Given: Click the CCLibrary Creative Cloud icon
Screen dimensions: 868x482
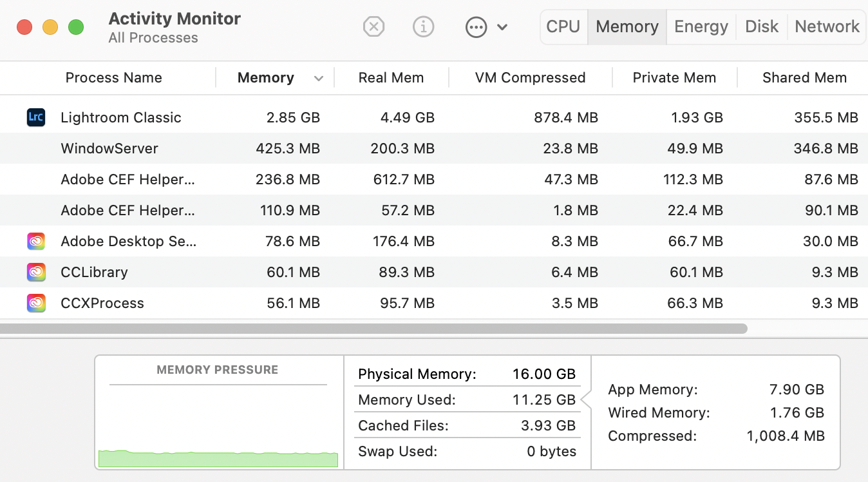Looking at the screenshot, I should pyautogui.click(x=36, y=272).
